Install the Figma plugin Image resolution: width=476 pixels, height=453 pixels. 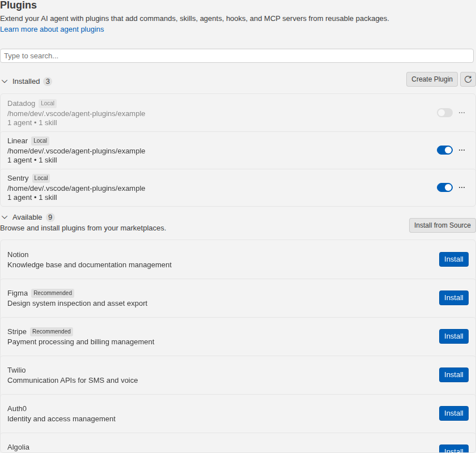453,298
